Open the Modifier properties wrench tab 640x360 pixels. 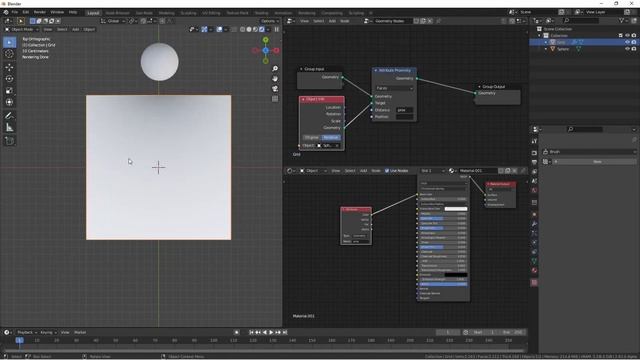click(534, 224)
